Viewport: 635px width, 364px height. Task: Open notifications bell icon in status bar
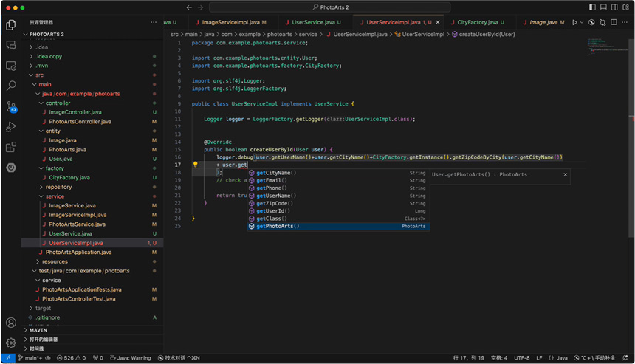tap(625, 358)
